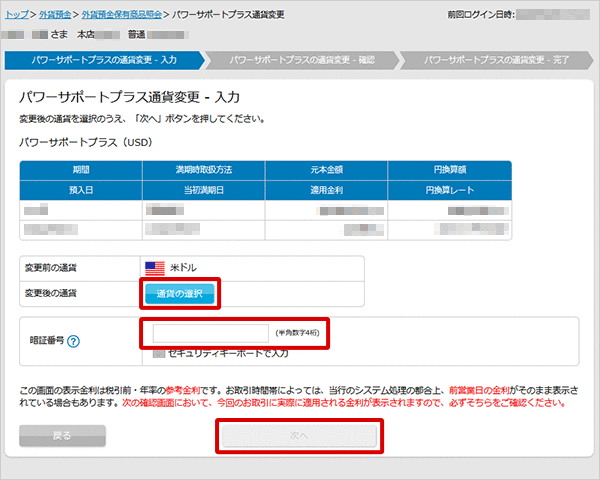Click the question mark help icon next to 暗証番号
600x480 pixels.
[74, 341]
